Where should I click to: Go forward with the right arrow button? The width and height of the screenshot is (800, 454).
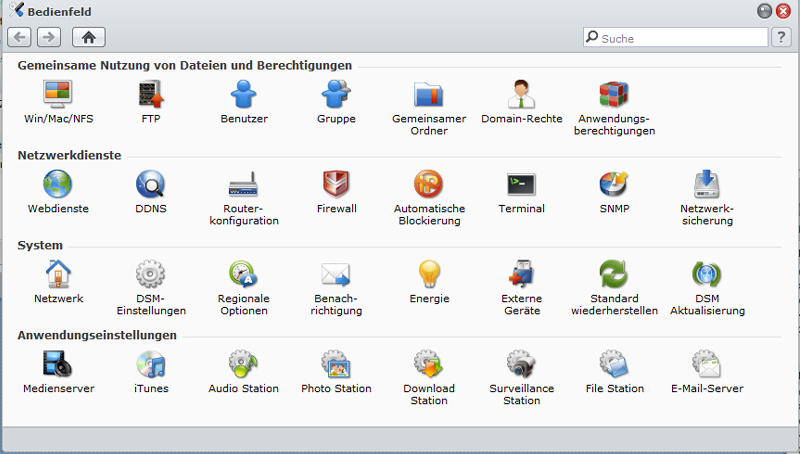[49, 37]
